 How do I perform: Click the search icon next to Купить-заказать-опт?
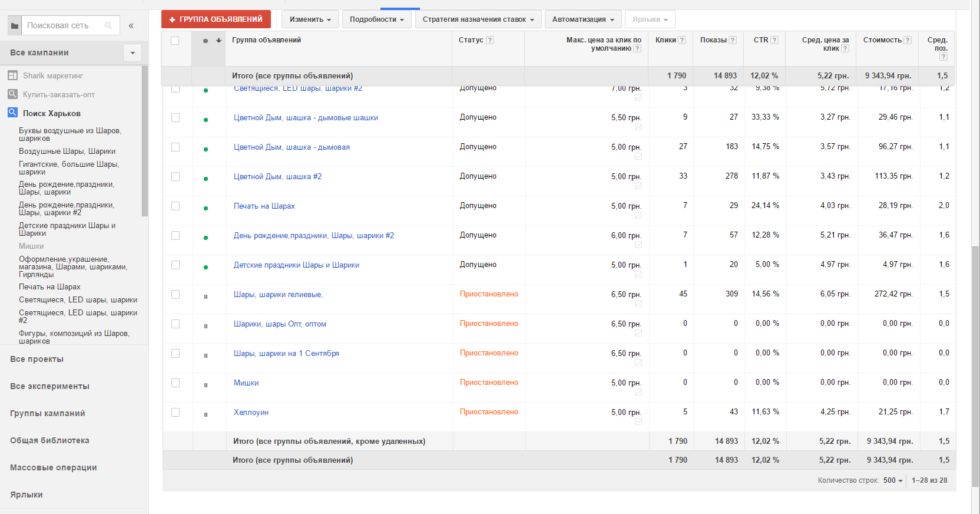point(12,94)
